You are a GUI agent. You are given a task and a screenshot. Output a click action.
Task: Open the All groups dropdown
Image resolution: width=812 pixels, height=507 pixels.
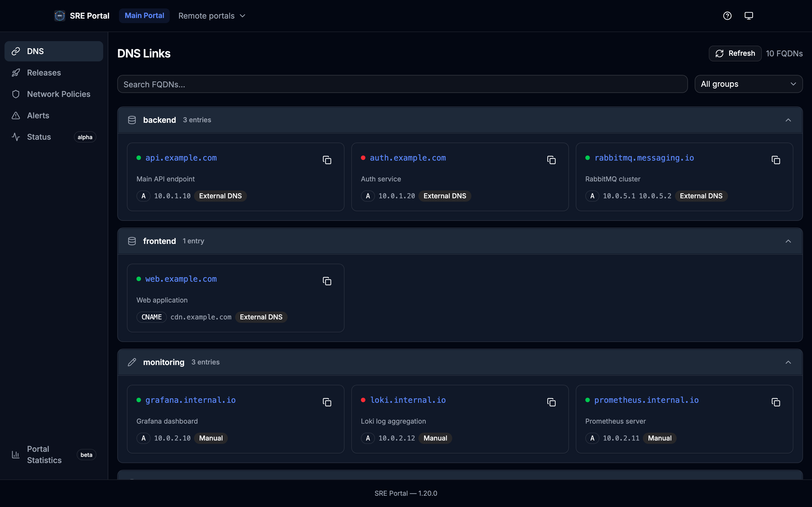[x=749, y=84]
